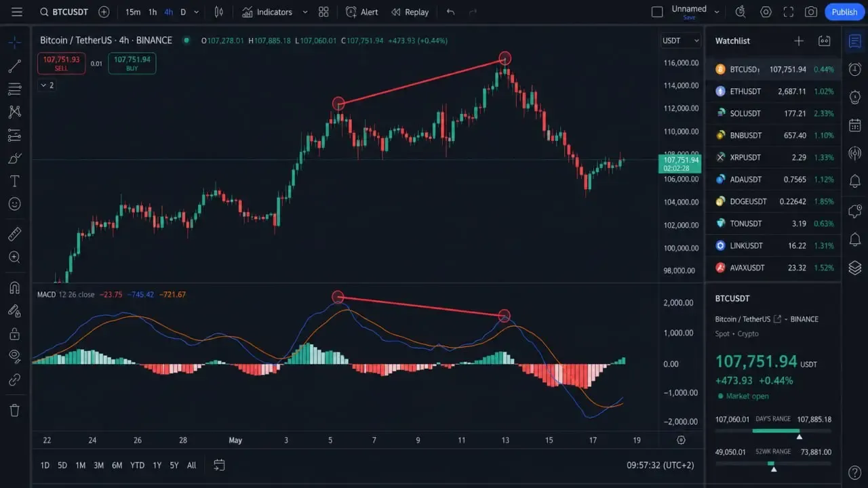Open the Unnamed layout dropdown arrow
868x488 pixels.
(x=717, y=12)
